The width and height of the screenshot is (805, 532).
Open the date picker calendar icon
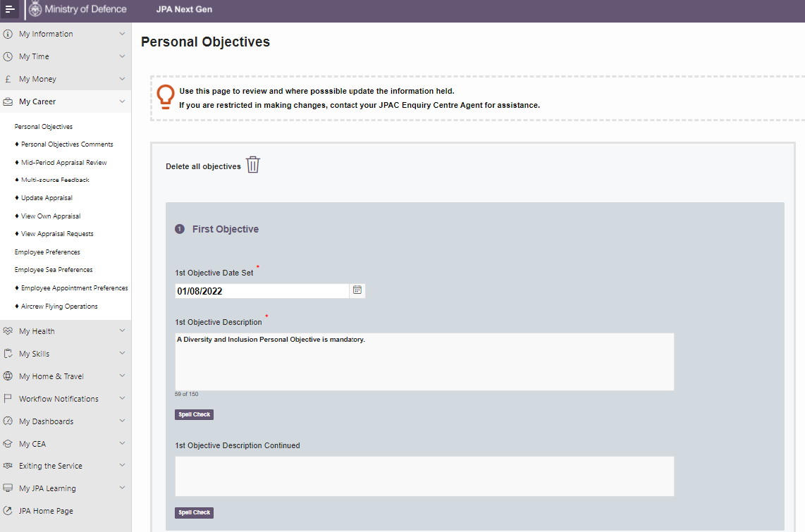pyautogui.click(x=357, y=290)
